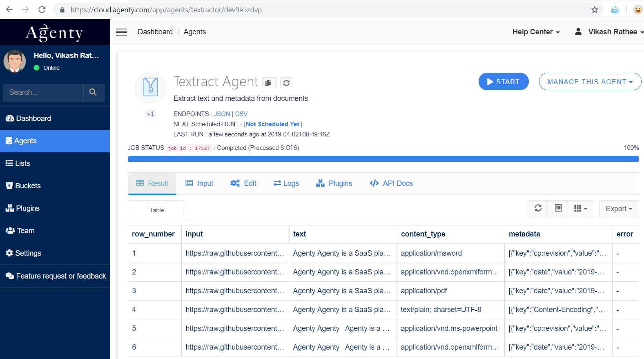Screen dimensions: 644x359
Task: Click the job_id : 17527 badge
Action: [189, 148]
